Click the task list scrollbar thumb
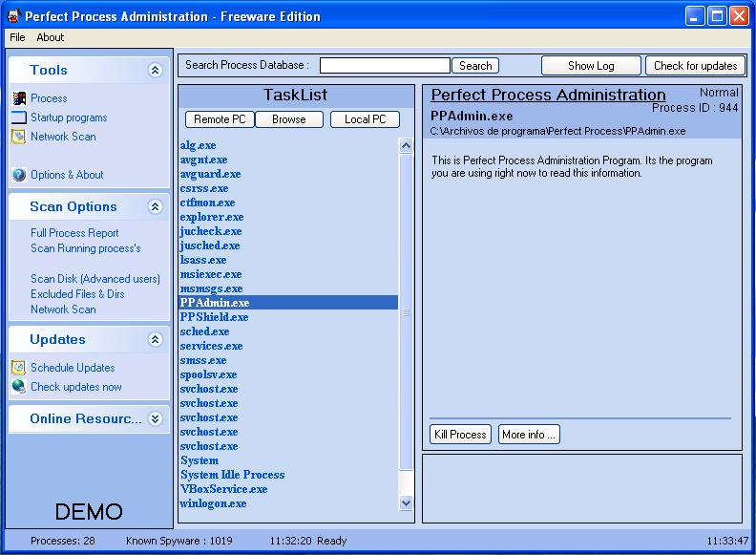756x555 pixels. [x=406, y=311]
